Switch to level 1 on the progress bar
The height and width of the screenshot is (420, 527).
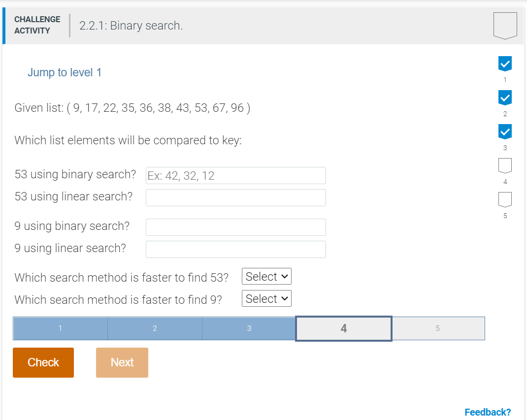[x=60, y=328]
